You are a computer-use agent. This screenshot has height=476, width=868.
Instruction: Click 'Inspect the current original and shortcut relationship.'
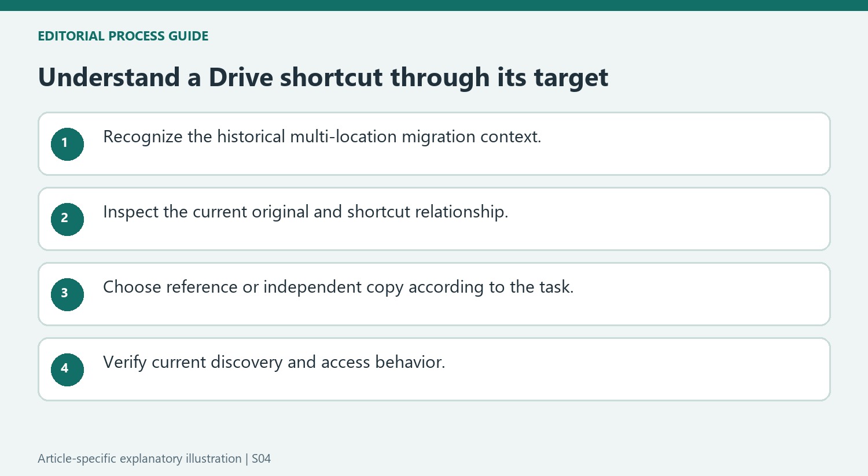pyautogui.click(x=306, y=212)
